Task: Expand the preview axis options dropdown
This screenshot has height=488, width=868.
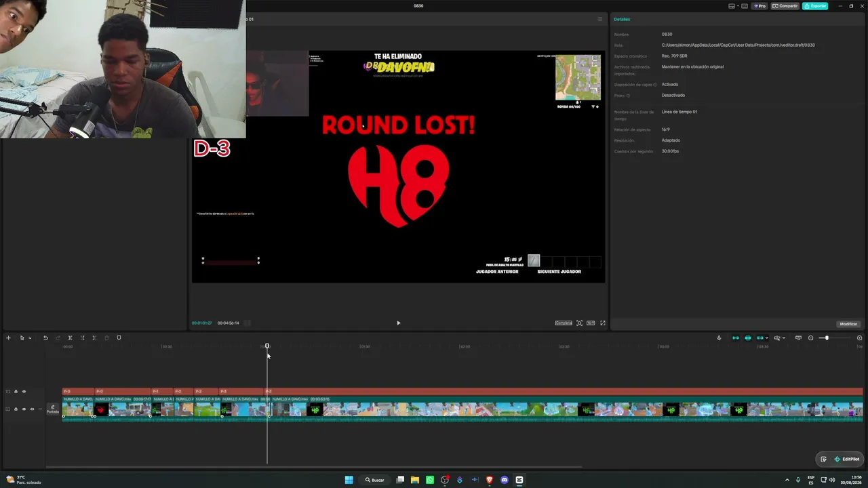Action: [x=783, y=338]
